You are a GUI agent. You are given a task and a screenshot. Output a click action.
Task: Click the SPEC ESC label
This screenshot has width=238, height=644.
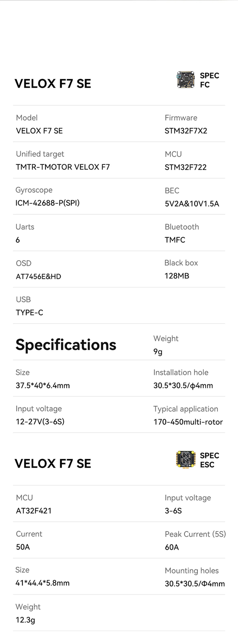pos(209,460)
